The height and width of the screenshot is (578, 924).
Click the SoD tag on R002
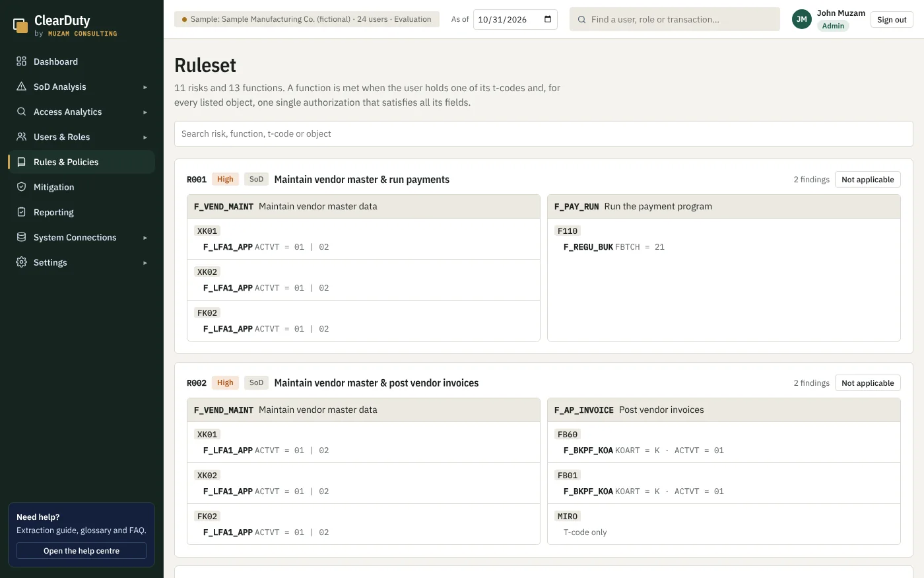pos(256,382)
